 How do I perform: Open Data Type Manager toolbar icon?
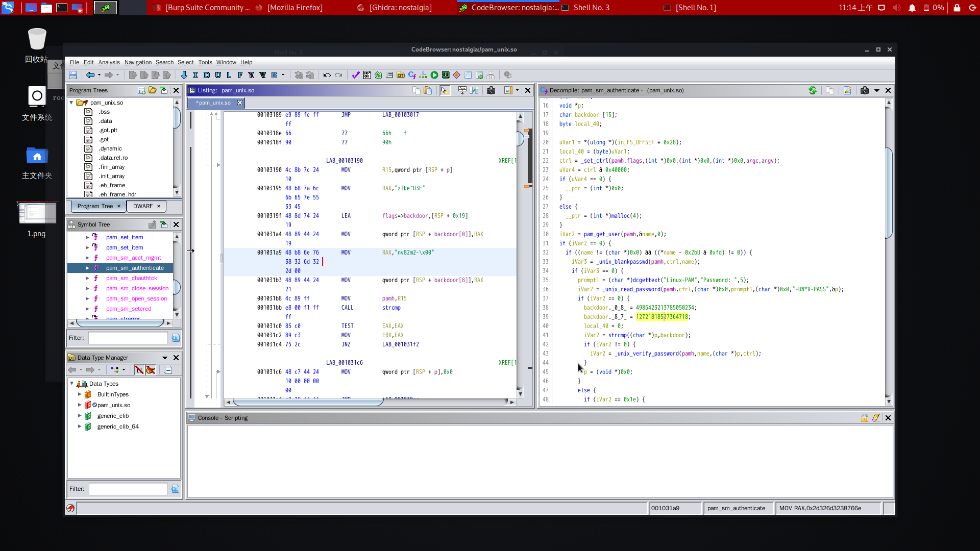point(401,75)
